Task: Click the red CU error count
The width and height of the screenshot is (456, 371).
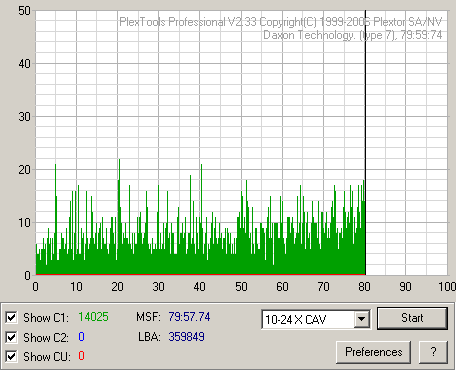Action: pos(81,356)
